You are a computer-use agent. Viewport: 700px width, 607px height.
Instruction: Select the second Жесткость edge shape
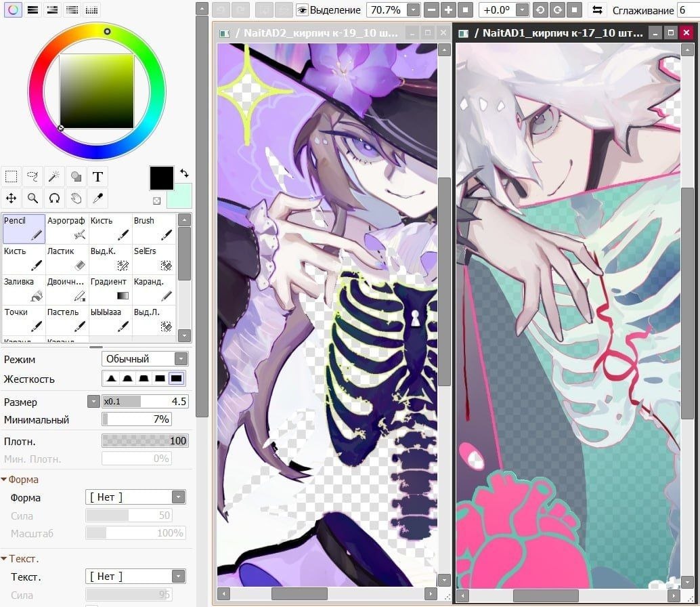click(128, 379)
